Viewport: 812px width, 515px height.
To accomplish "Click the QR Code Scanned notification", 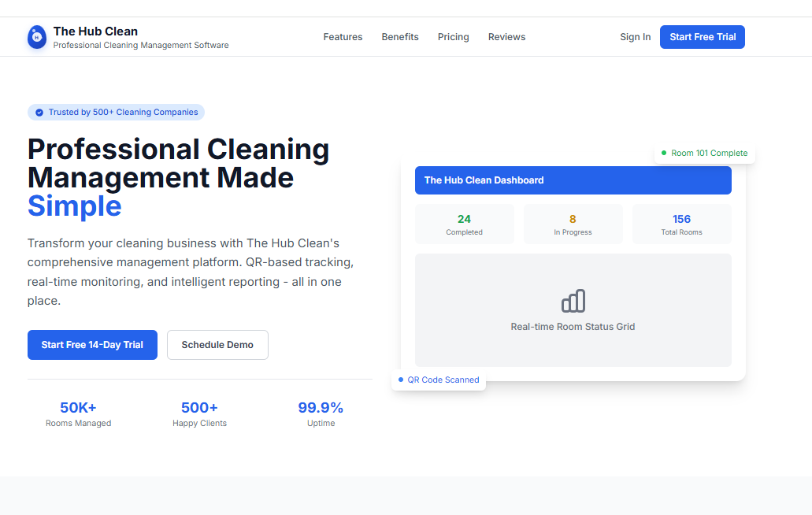I will pos(439,380).
